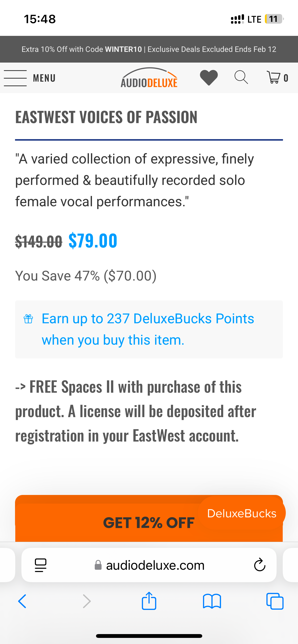
Task: Open the DeluxeBucks floating button
Action: tap(241, 513)
